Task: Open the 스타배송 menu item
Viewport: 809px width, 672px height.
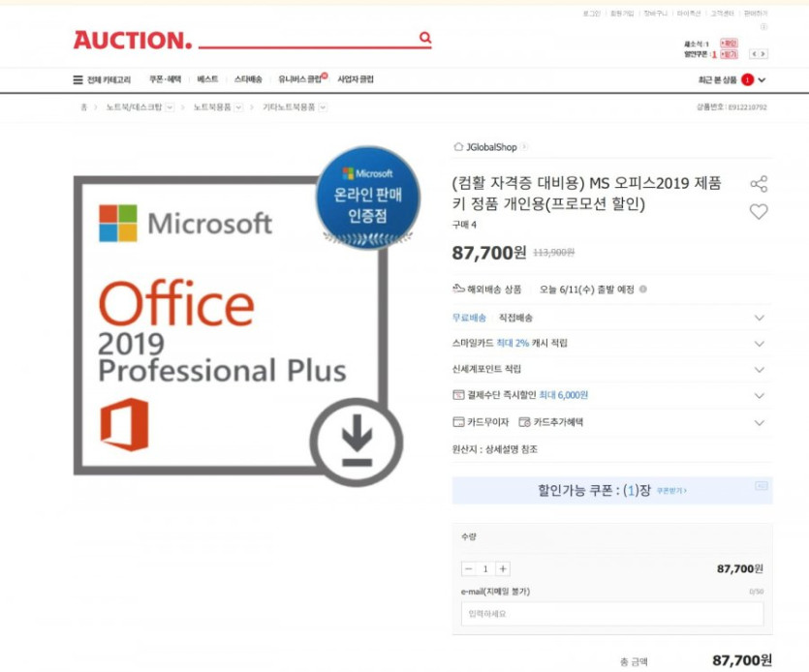Action: click(248, 79)
